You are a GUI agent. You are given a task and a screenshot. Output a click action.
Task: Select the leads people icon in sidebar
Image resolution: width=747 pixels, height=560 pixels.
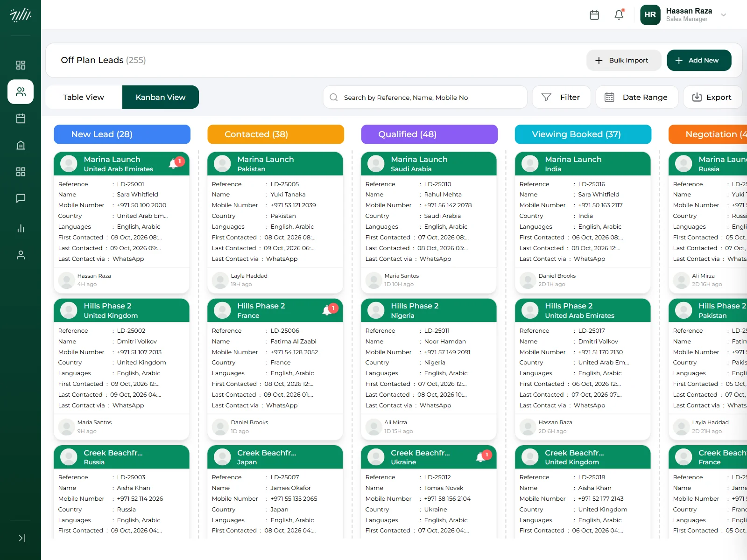pos(21,91)
